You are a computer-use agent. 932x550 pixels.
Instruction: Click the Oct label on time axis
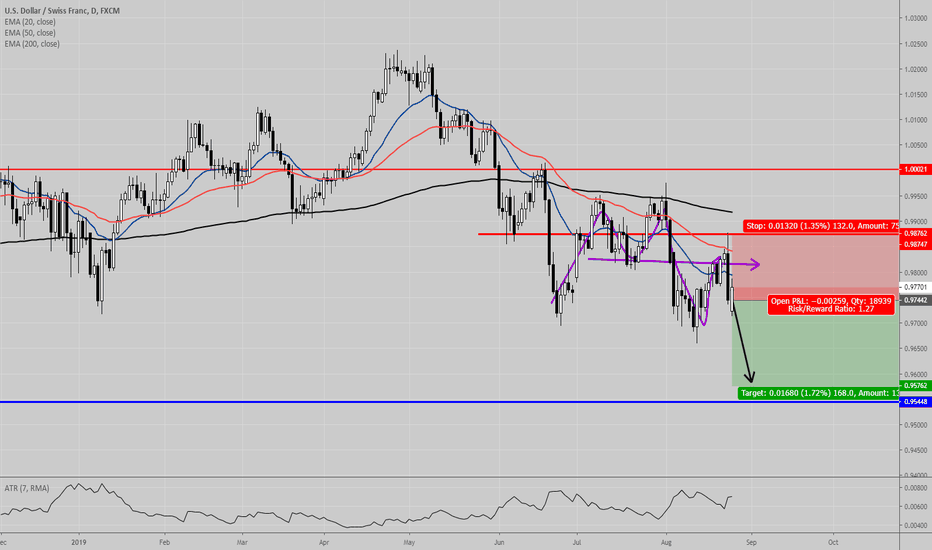tap(833, 542)
